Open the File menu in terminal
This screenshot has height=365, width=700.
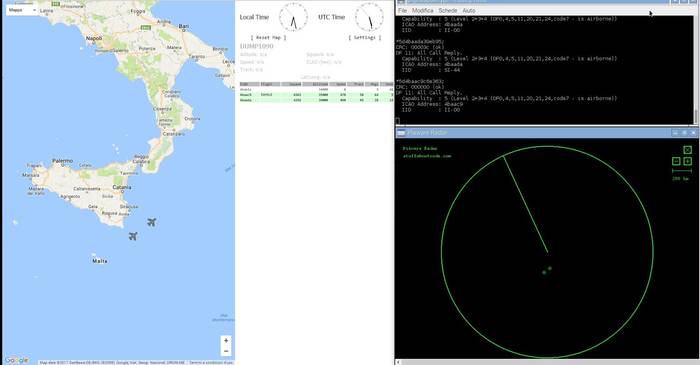point(402,10)
